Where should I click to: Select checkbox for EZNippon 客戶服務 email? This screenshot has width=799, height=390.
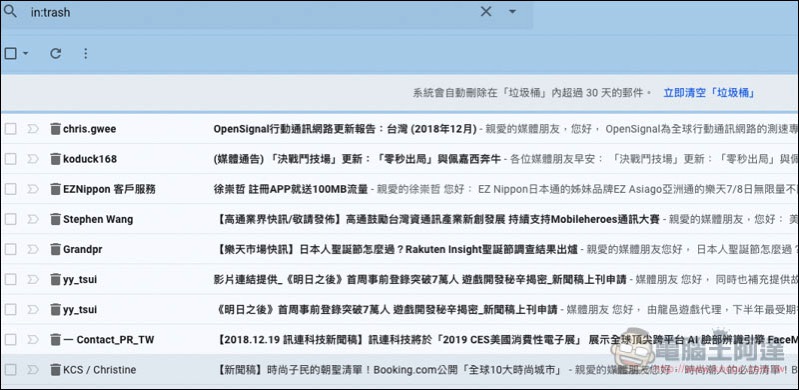coord(10,189)
